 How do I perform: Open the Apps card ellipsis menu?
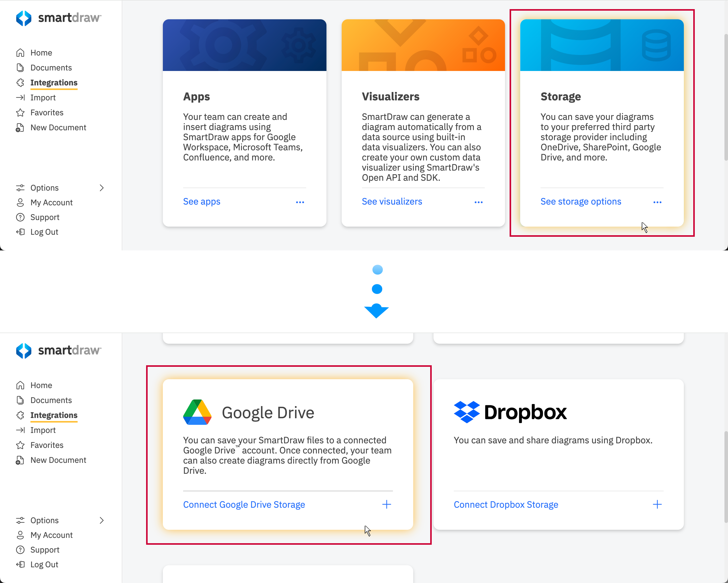[300, 202]
